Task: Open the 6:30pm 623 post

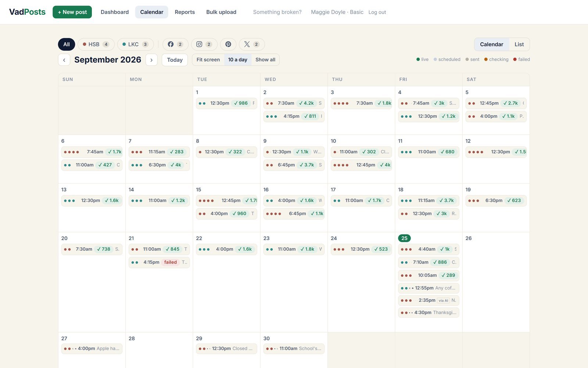Action: [x=496, y=201]
